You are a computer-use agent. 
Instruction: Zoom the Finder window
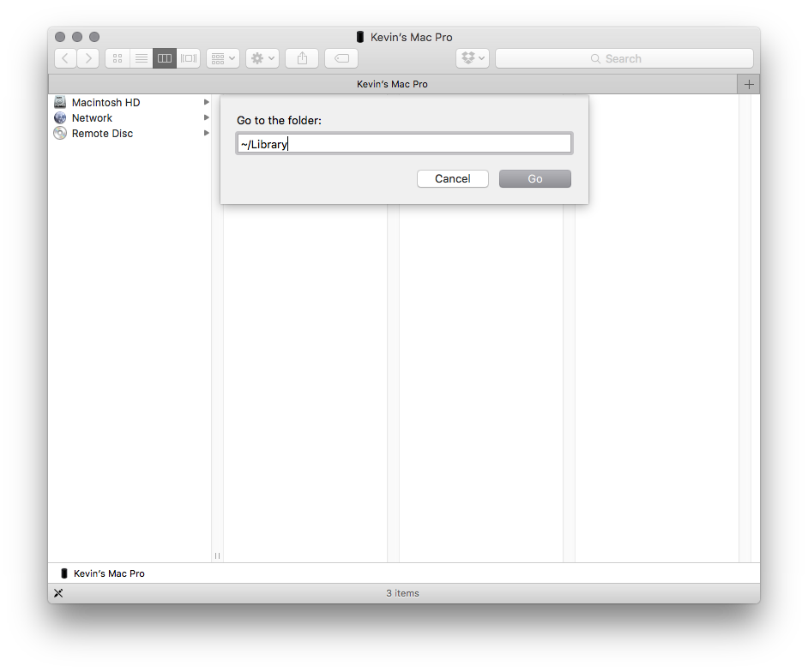pyautogui.click(x=94, y=37)
